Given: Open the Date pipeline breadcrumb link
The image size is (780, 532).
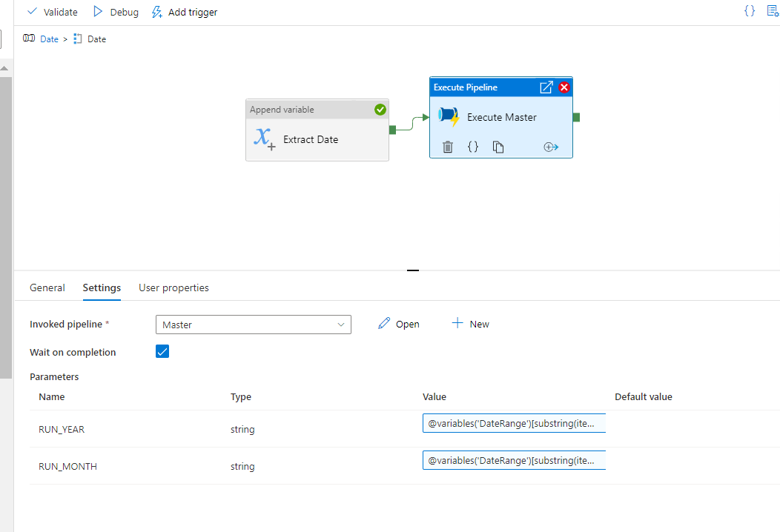Looking at the screenshot, I should coord(49,39).
